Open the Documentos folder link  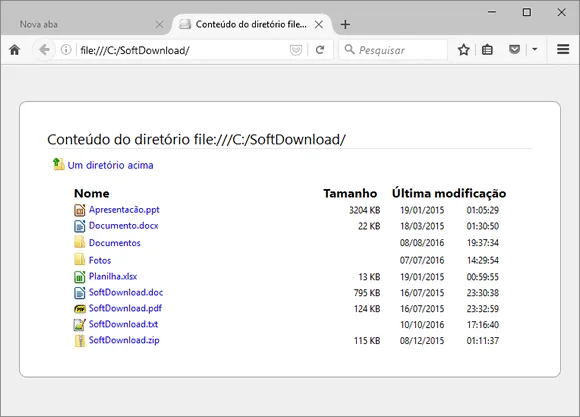pyautogui.click(x=115, y=243)
